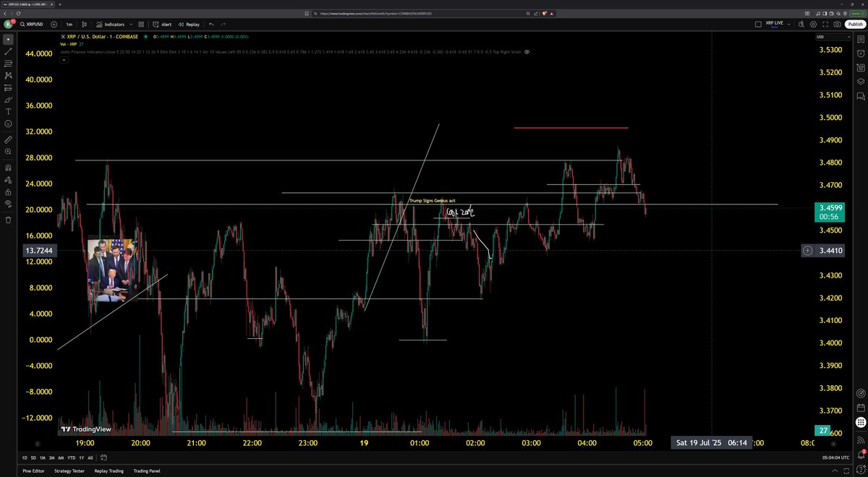The image size is (868, 477).
Task: Start bar Replay mode
Action: (x=189, y=25)
